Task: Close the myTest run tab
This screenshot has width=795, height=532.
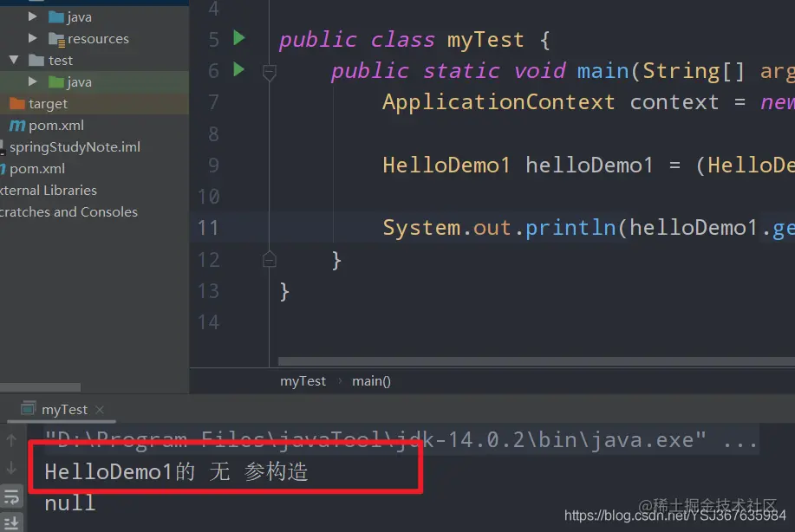Action: coord(100,409)
